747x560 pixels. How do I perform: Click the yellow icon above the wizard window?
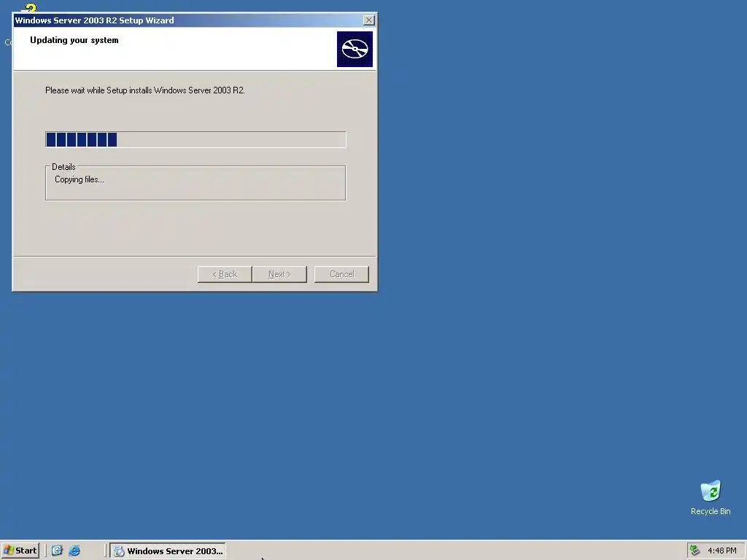tap(29, 7)
